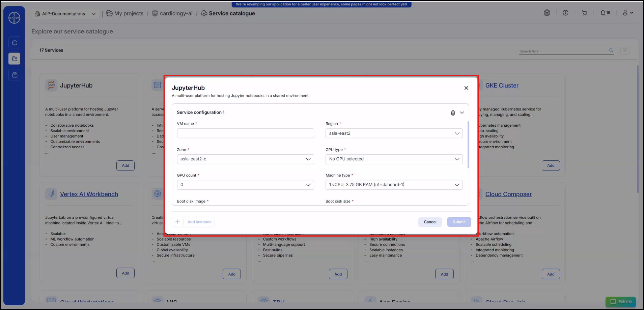
Task: Open the GPU type dropdown
Action: [x=394, y=159]
